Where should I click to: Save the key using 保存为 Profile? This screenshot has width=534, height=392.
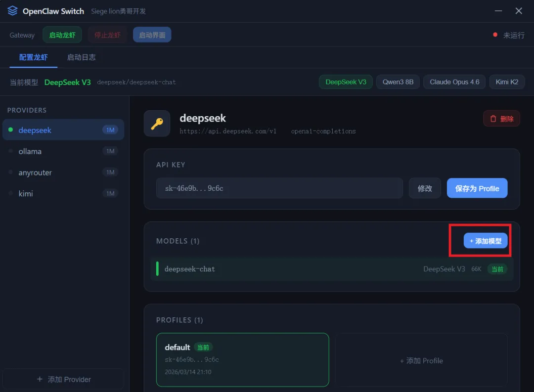(477, 188)
